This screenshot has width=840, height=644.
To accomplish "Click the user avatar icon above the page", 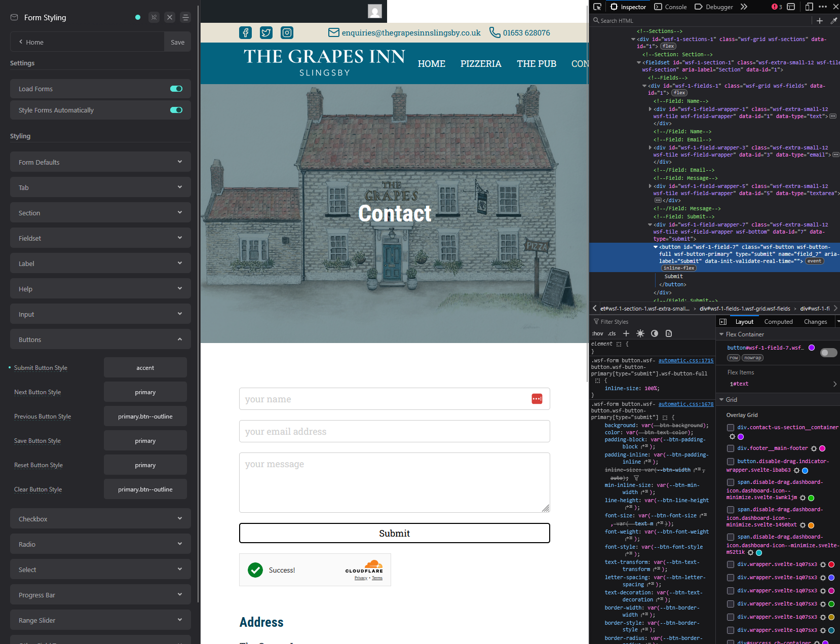I will click(375, 11).
